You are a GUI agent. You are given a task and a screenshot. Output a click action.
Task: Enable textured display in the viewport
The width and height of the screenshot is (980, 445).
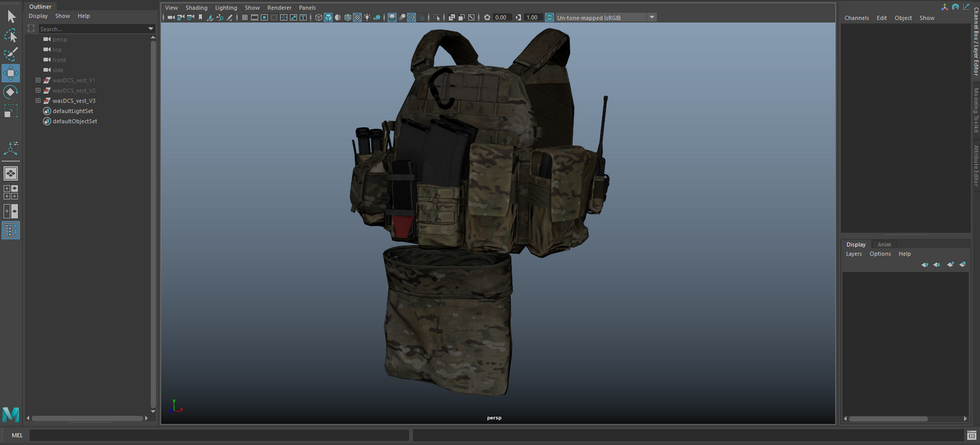tap(357, 17)
